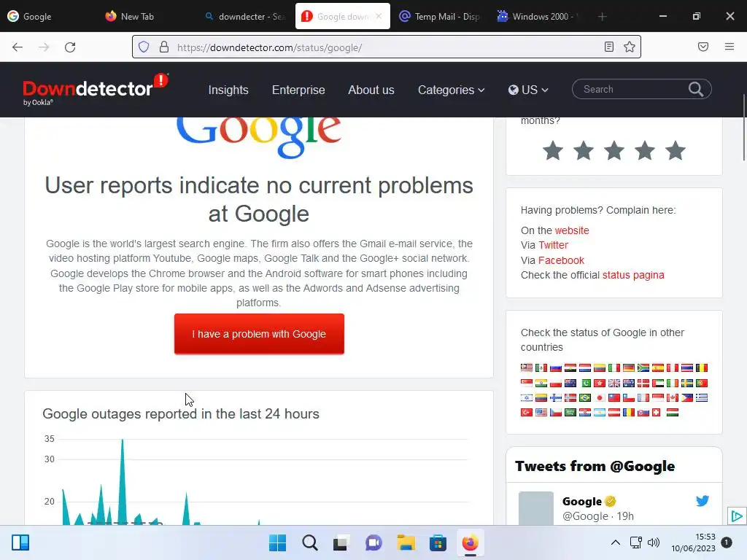The height and width of the screenshot is (560, 747).
Task: Switch to the Windows 2000 tab
Action: [538, 16]
